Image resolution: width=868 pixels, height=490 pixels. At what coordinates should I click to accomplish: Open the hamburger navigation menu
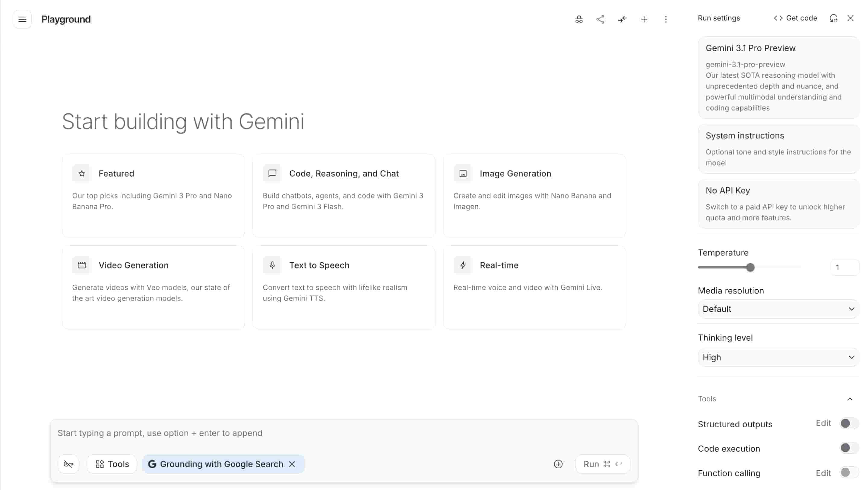[x=22, y=19]
